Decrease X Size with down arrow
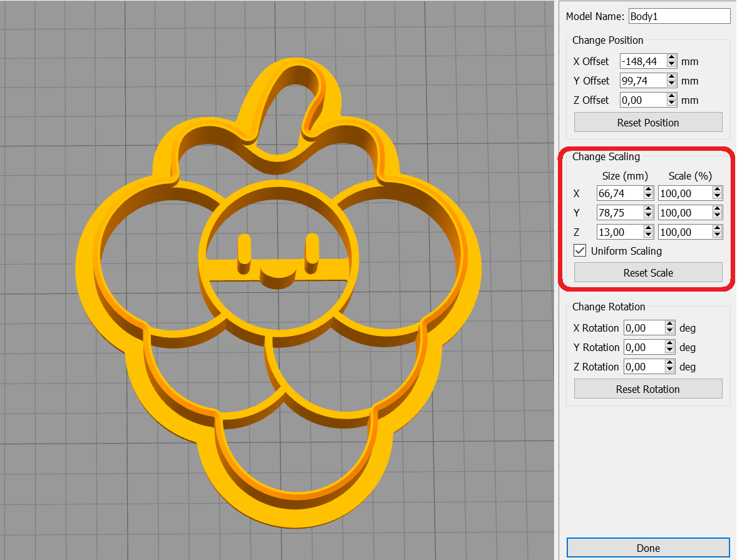The height and width of the screenshot is (560, 737). coord(649,197)
